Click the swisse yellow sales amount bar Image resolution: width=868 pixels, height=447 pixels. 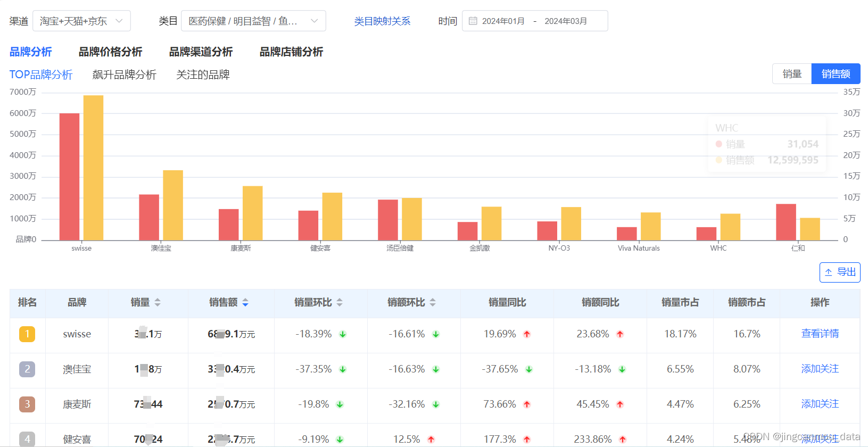coord(93,168)
